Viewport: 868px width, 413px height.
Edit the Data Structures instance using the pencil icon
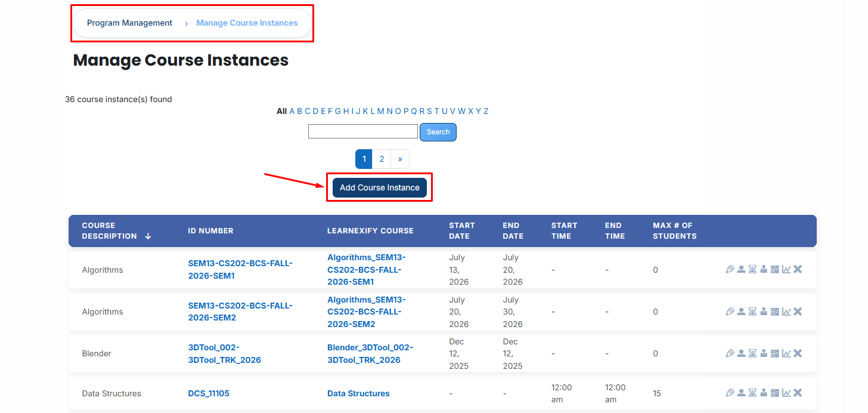[730, 393]
